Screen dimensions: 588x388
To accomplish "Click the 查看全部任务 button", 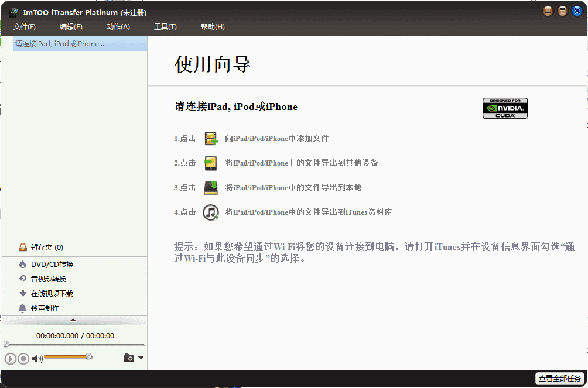I will pyautogui.click(x=559, y=379).
